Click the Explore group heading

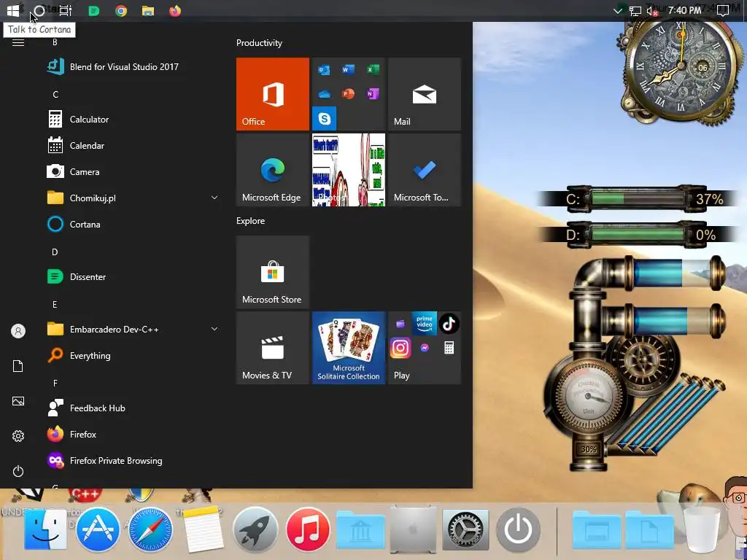click(251, 220)
